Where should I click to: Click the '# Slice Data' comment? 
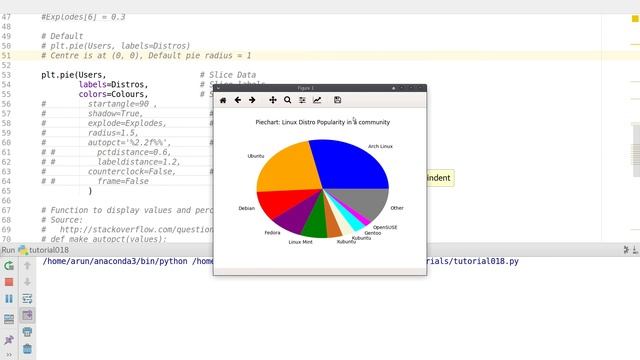(228, 75)
